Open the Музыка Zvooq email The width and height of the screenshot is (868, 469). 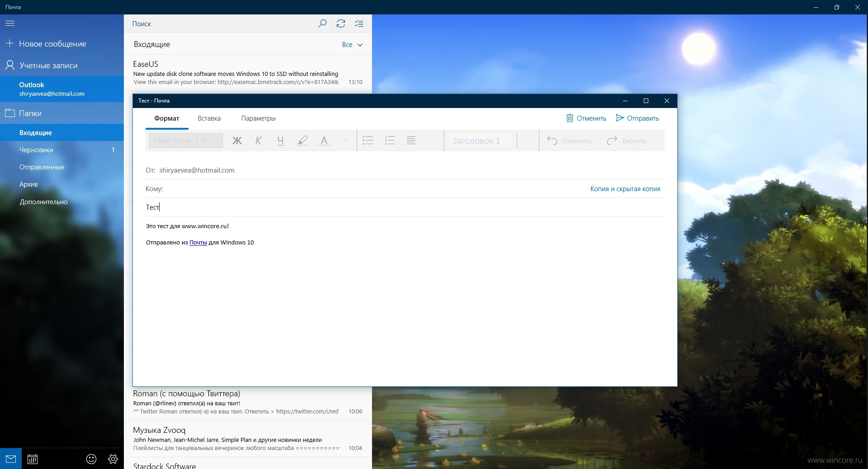[x=248, y=439]
